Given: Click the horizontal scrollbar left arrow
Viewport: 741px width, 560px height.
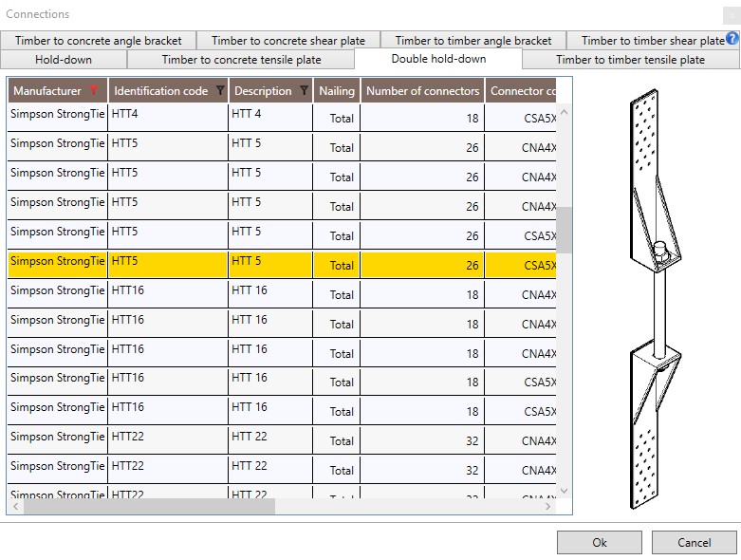Looking at the screenshot, I should (15, 506).
